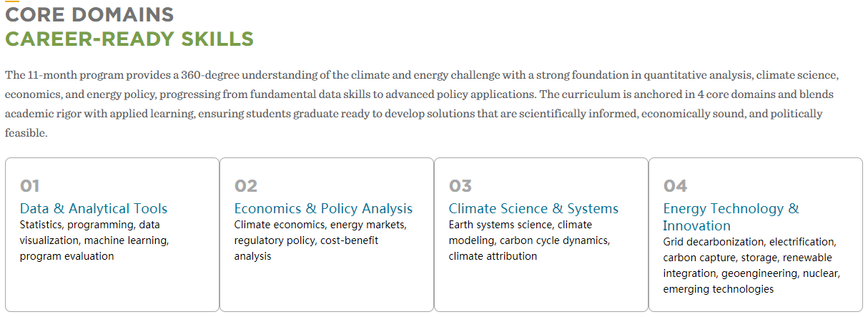The image size is (868, 317).
Task: Click the CAREER-READY SKILLS green heading
Action: click(x=129, y=39)
